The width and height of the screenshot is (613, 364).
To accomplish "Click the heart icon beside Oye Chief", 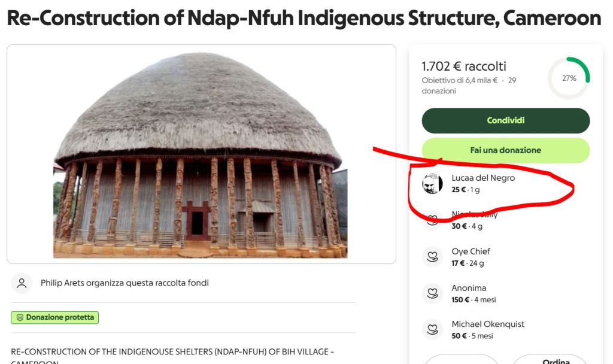I will (432, 257).
